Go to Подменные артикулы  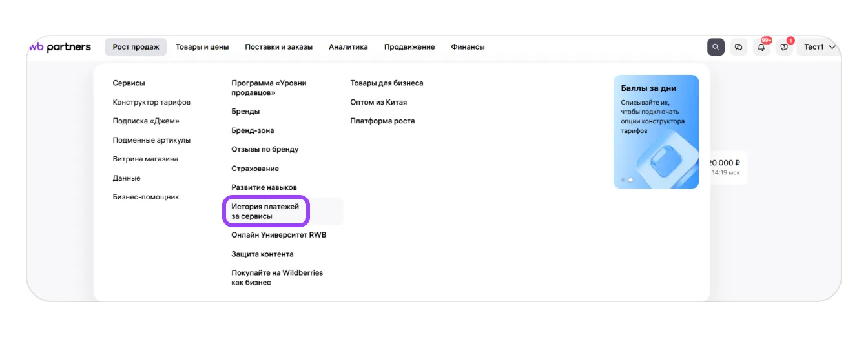152,140
